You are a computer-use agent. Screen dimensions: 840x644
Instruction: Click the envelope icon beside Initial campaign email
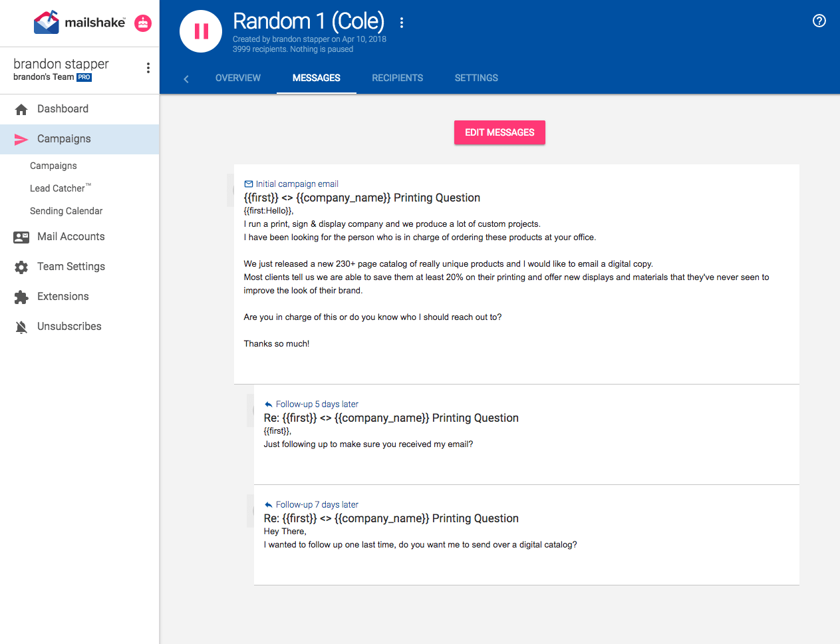pos(249,184)
